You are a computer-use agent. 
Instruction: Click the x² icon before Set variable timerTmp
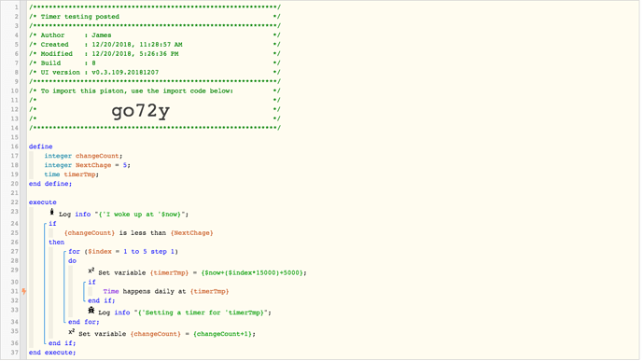91,271
